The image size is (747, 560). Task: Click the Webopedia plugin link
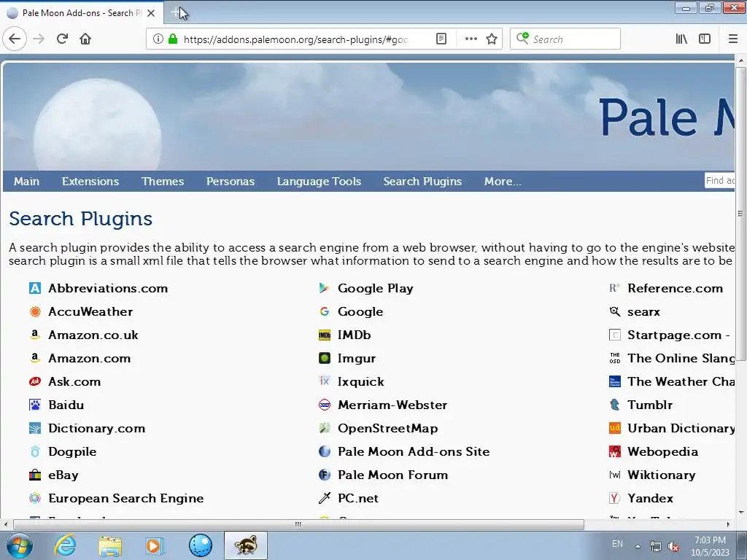(x=662, y=452)
